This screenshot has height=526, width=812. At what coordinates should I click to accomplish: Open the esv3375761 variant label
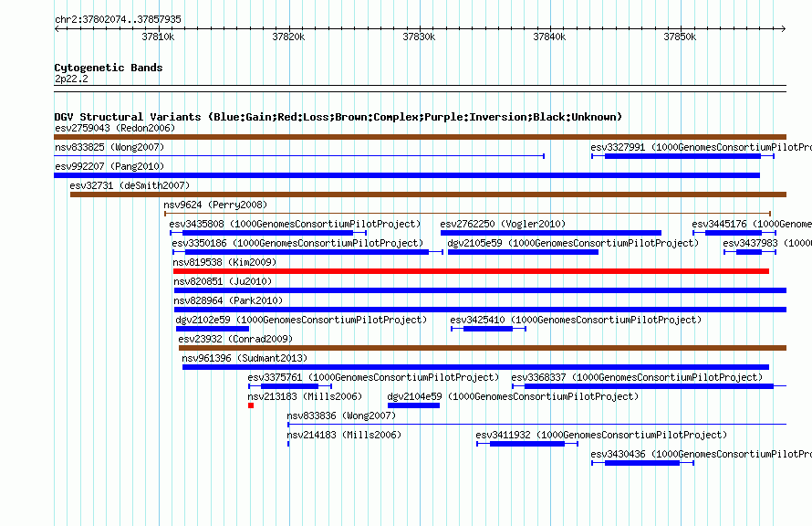click(x=373, y=377)
